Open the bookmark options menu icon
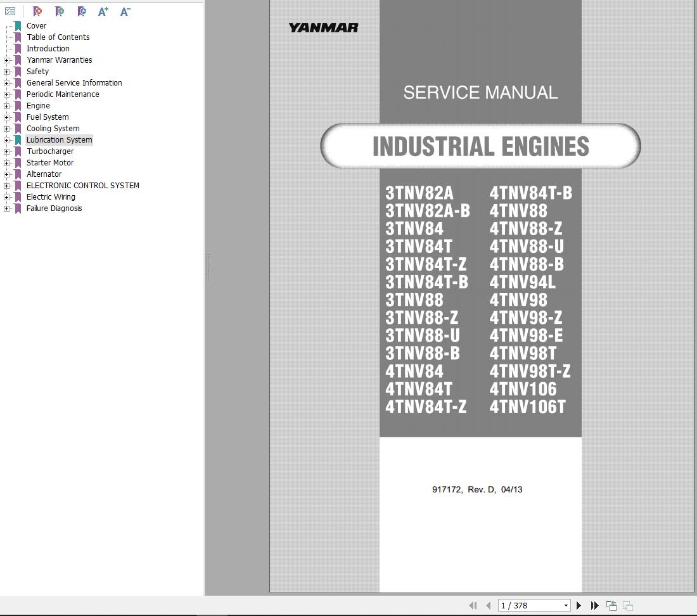Viewport: 697px width, 616px height. pos(10,11)
